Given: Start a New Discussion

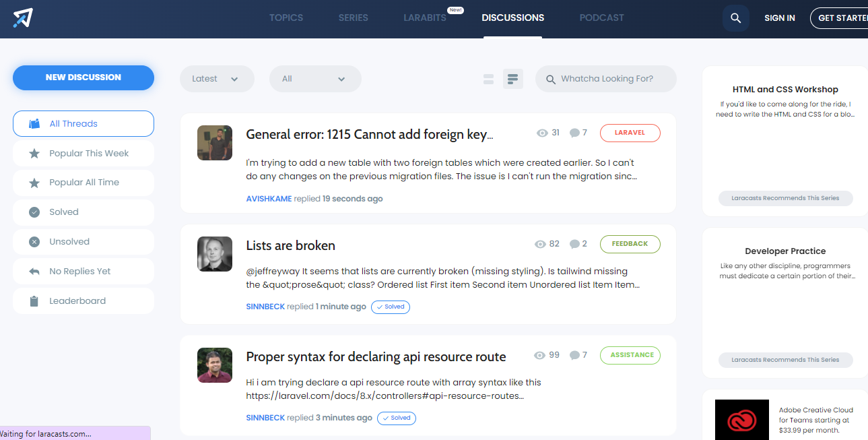Looking at the screenshot, I should click(84, 77).
